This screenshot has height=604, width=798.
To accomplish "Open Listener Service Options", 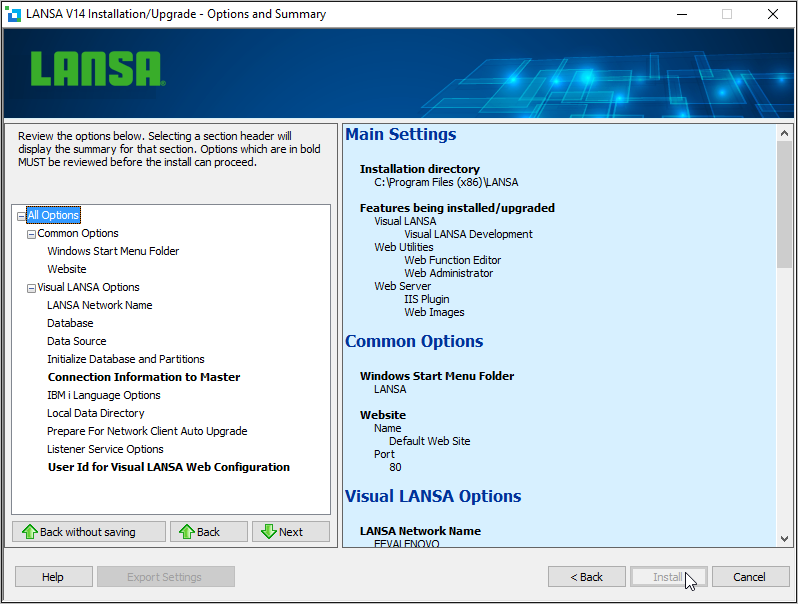I will 105,449.
